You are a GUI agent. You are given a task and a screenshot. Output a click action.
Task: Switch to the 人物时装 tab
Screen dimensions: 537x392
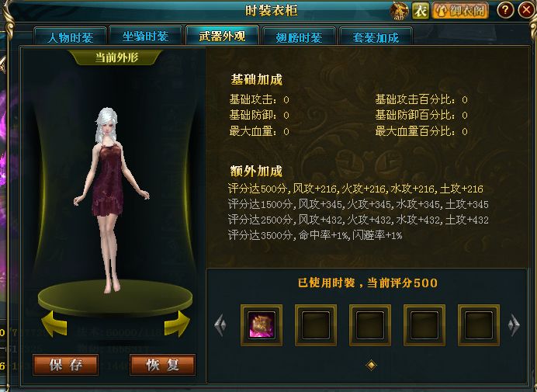coord(70,36)
